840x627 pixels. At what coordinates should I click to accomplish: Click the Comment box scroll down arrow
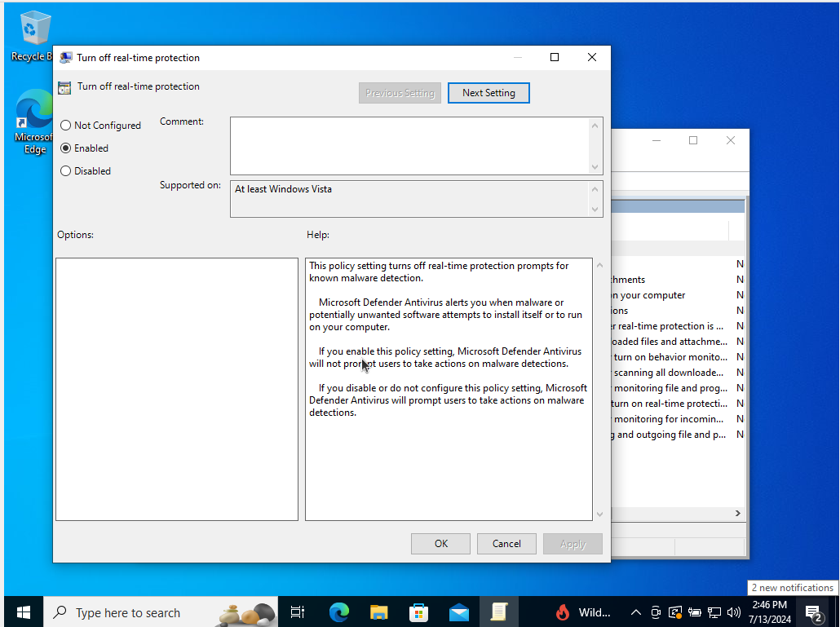point(595,166)
